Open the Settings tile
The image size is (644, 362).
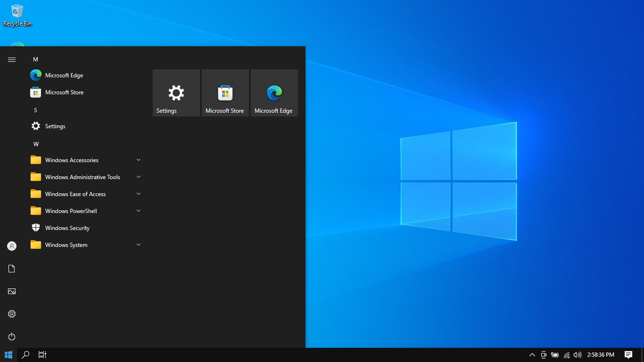coord(176,93)
